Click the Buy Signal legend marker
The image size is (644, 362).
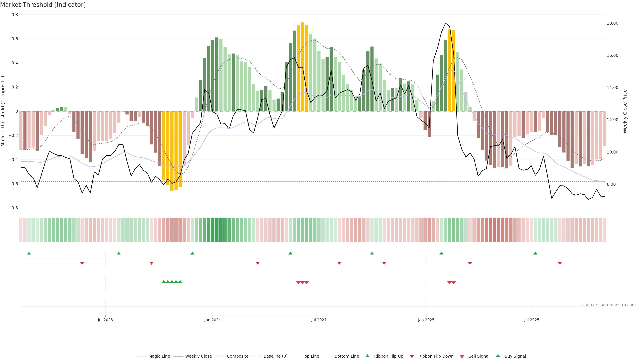coord(498,356)
